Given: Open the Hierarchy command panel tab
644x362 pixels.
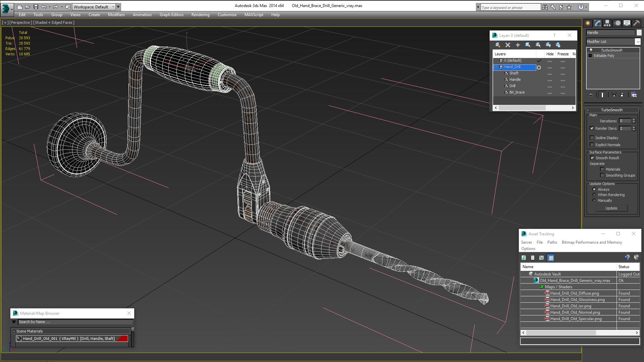Looking at the screenshot, I should pos(607,23).
